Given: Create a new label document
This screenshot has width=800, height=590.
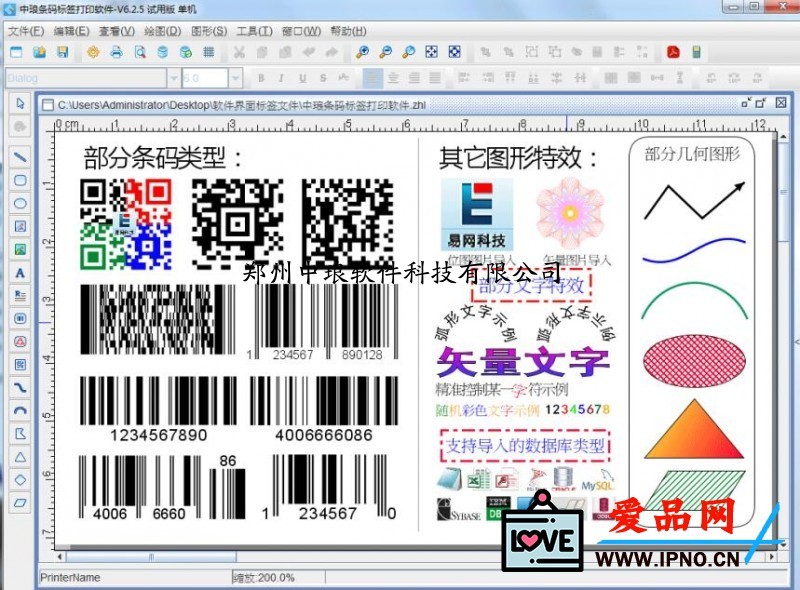Looking at the screenshot, I should click(16, 52).
